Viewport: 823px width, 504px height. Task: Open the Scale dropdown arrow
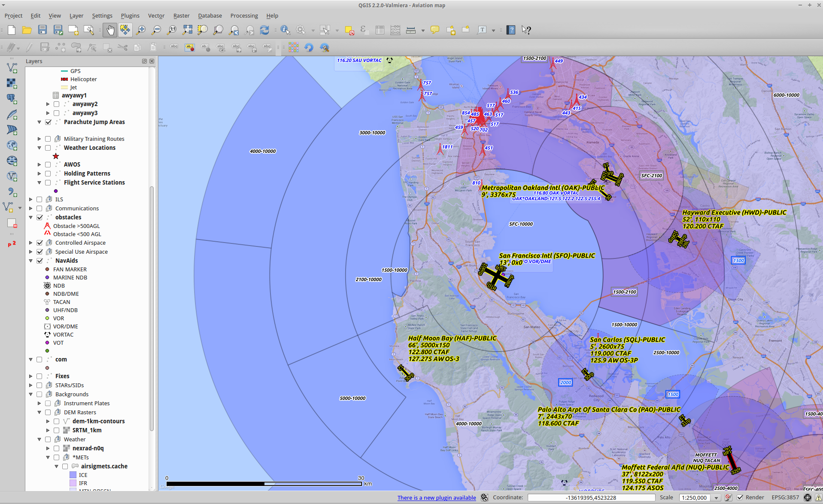[x=716, y=498]
